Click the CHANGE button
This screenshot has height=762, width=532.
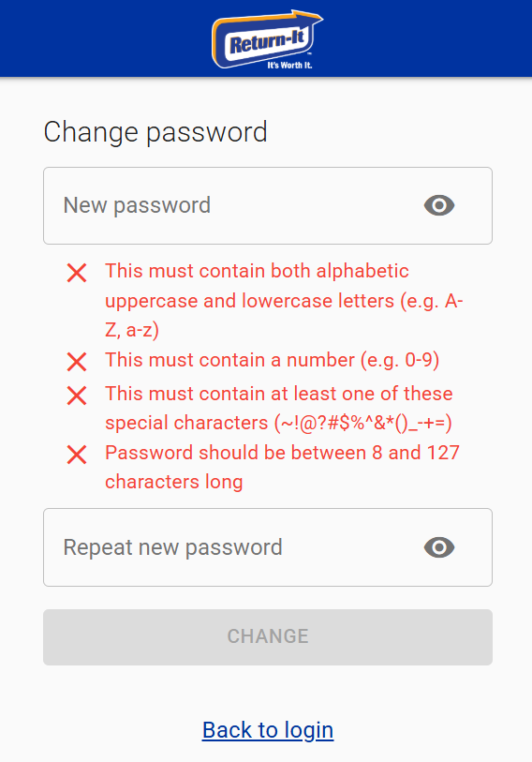point(268,637)
